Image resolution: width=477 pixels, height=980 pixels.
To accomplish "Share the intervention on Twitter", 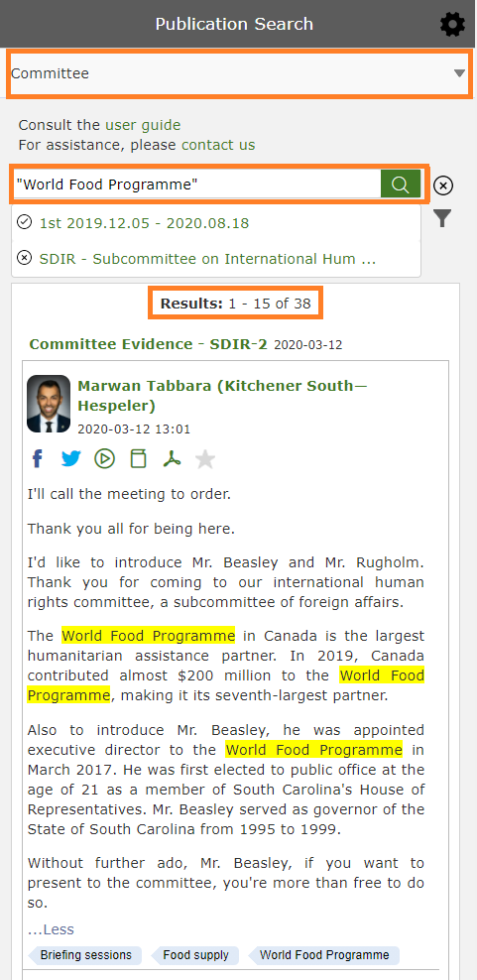I will click(71, 459).
